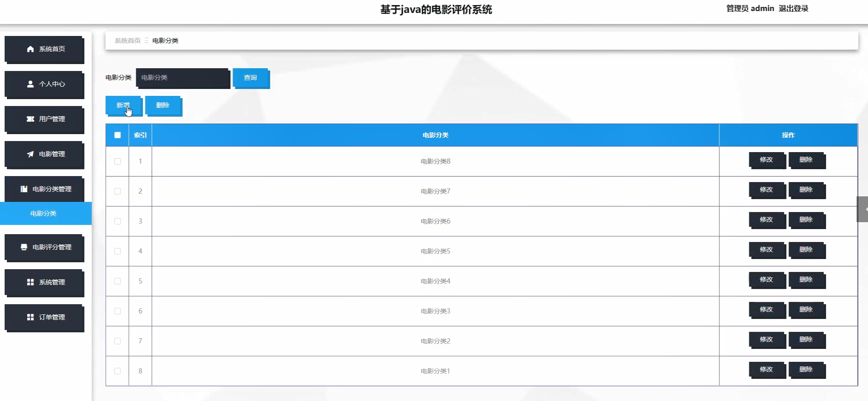Click 删除 for 电影分类5

click(x=807, y=250)
